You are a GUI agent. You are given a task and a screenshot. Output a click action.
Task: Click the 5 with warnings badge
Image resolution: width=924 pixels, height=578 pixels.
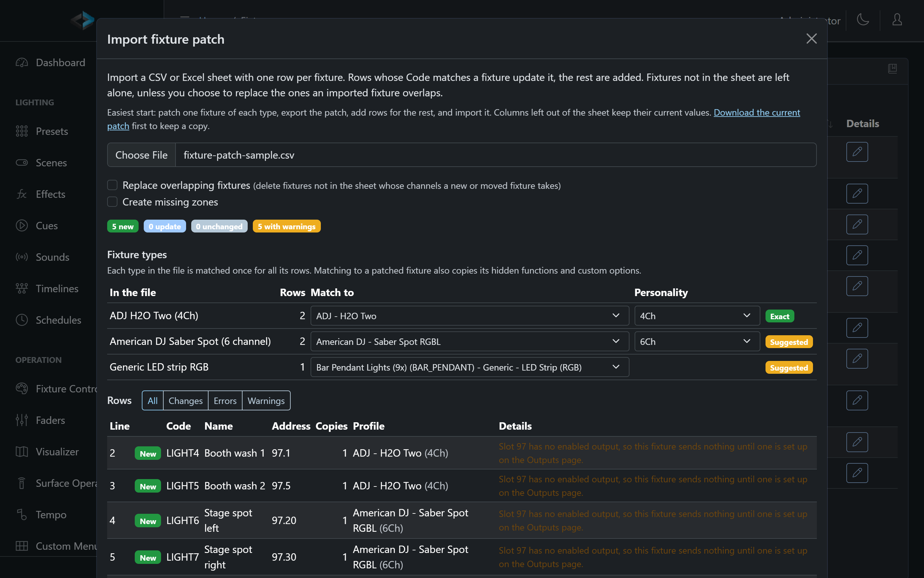287,226
